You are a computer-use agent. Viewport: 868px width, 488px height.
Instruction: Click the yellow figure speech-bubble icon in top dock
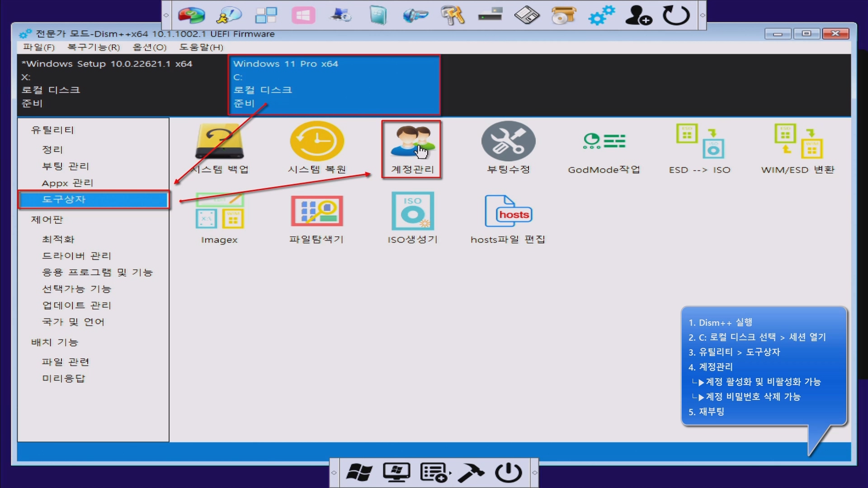(x=229, y=15)
